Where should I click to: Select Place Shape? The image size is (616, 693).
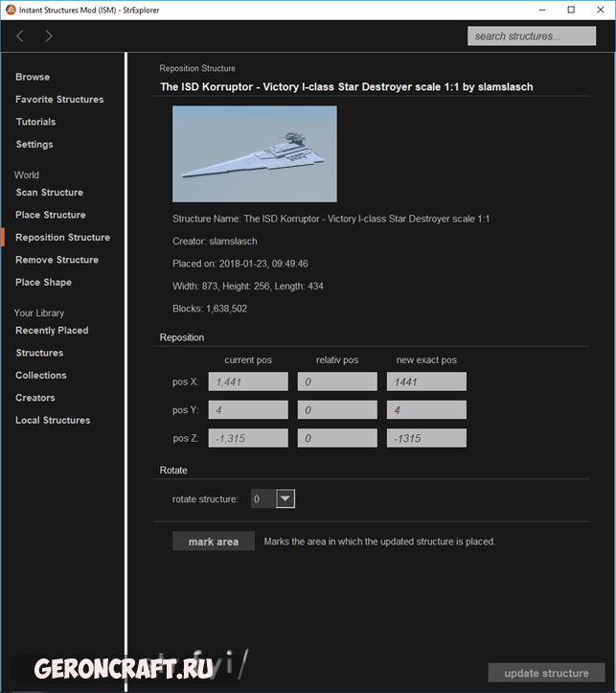(43, 283)
